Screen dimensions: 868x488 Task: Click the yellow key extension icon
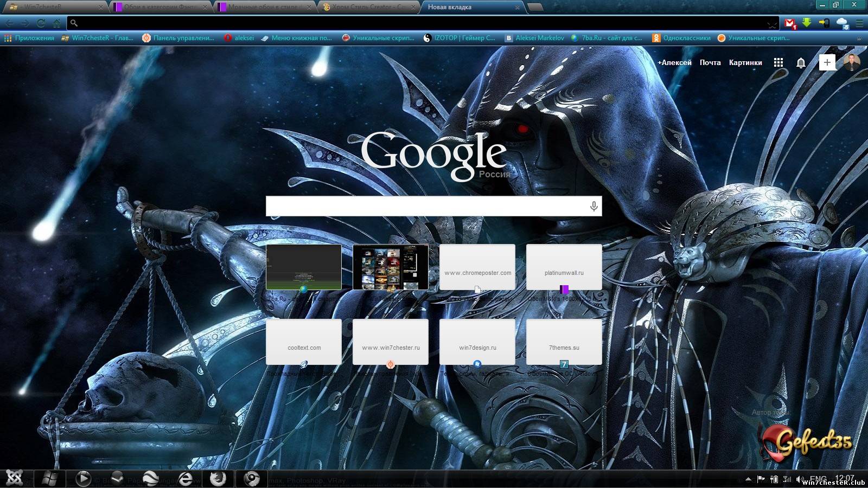tap(824, 23)
